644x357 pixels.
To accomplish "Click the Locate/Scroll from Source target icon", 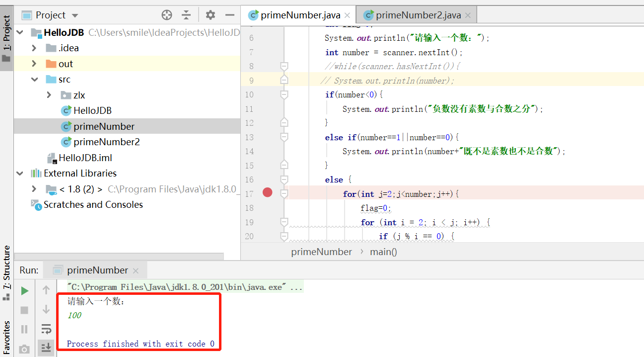I will 167,15.
